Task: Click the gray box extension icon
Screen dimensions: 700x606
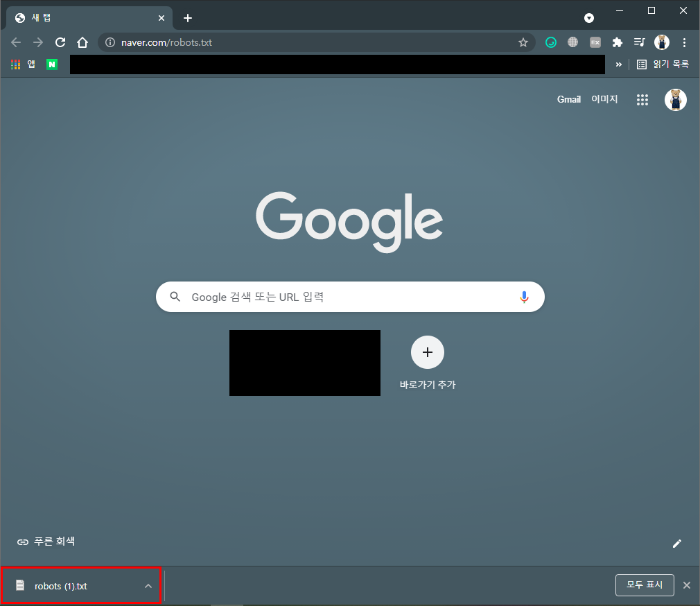Action: (595, 42)
